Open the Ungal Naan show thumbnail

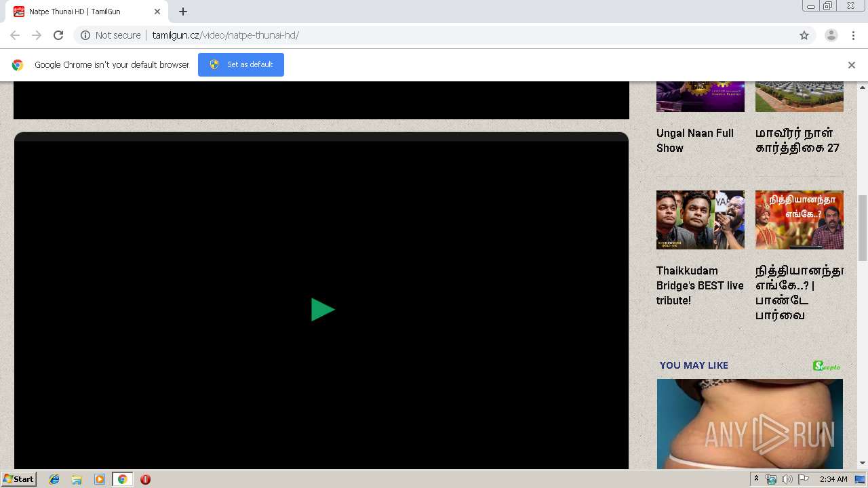tap(701, 96)
